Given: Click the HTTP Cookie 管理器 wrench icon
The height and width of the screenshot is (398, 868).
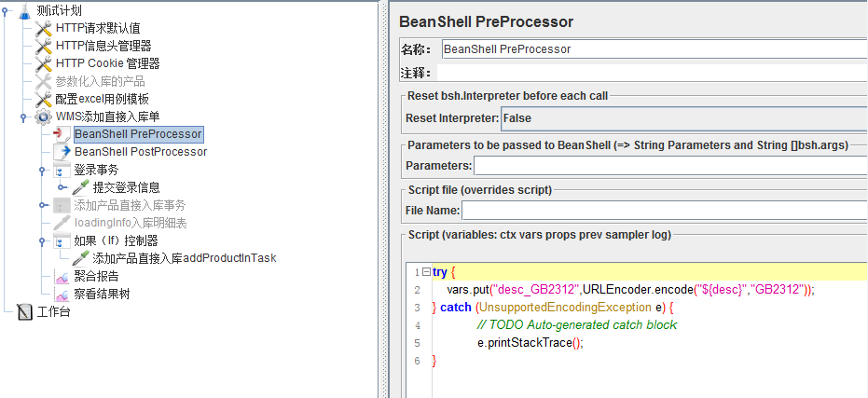Looking at the screenshot, I should (43, 63).
